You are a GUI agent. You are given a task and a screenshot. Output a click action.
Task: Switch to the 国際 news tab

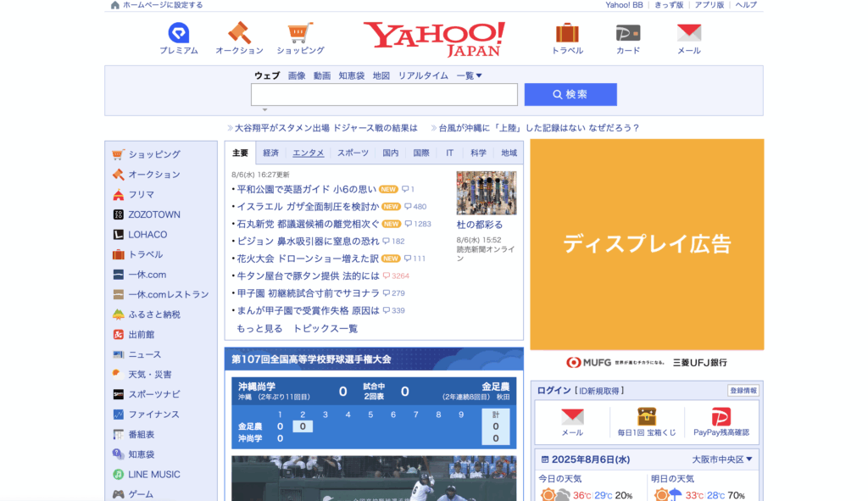(420, 153)
